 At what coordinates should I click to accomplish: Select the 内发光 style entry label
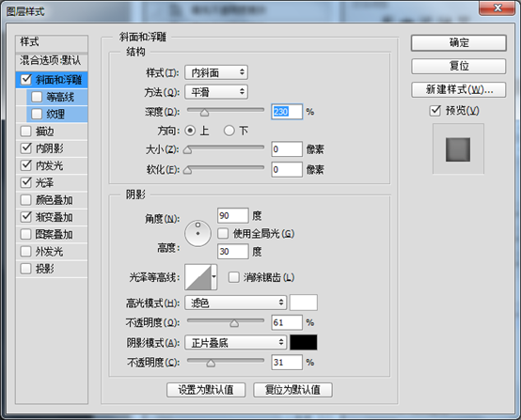point(50,165)
